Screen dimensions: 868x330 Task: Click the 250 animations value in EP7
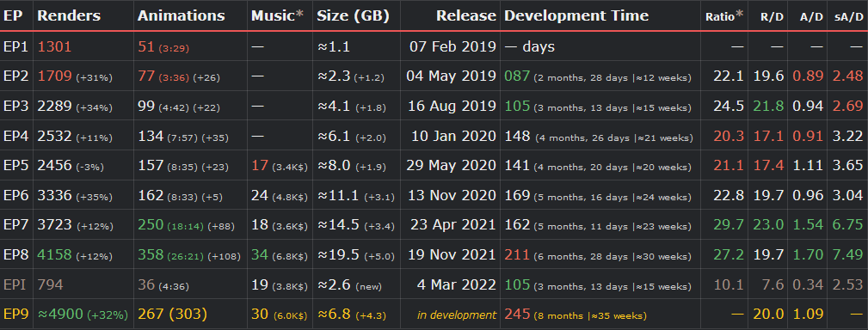151,225
